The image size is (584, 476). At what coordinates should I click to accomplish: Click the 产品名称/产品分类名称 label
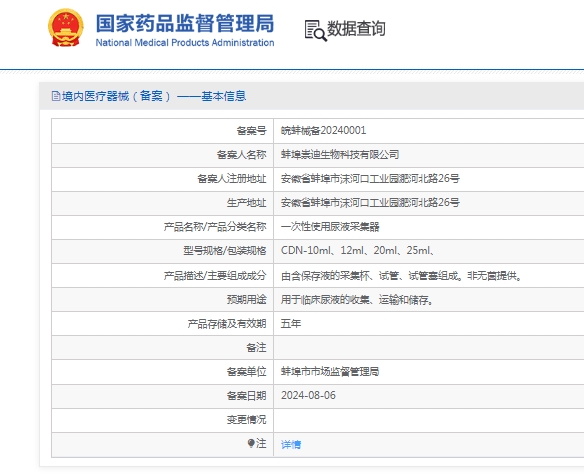(x=215, y=226)
